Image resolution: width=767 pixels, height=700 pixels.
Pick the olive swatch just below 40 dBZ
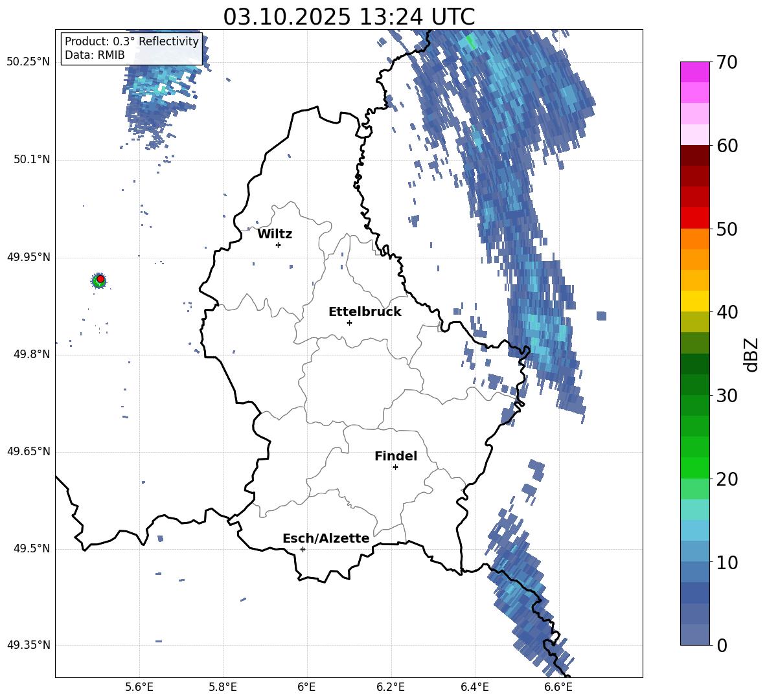coord(694,322)
